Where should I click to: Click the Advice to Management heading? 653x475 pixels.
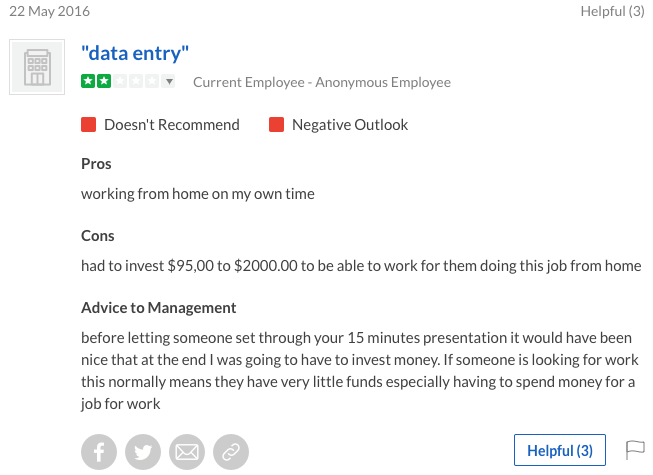point(159,308)
